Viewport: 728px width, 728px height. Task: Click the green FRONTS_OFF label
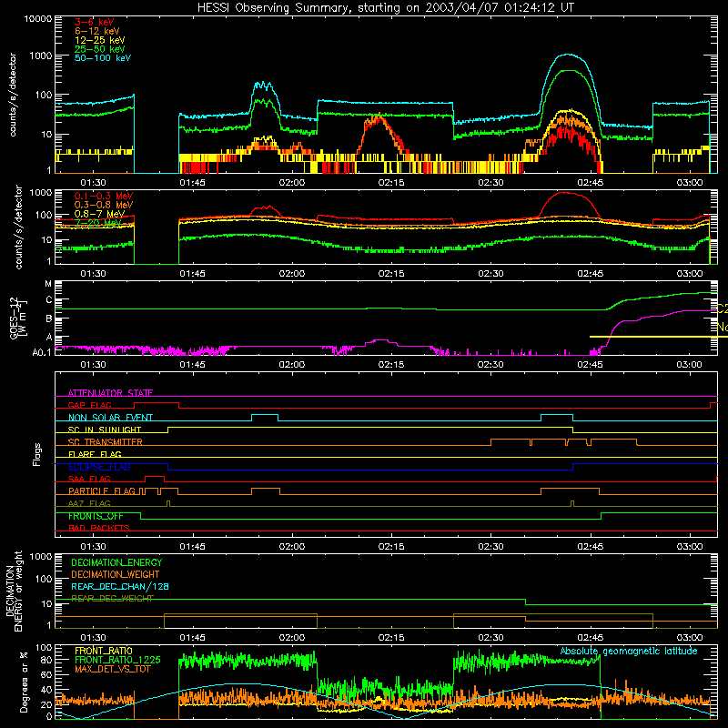pyautogui.click(x=96, y=516)
